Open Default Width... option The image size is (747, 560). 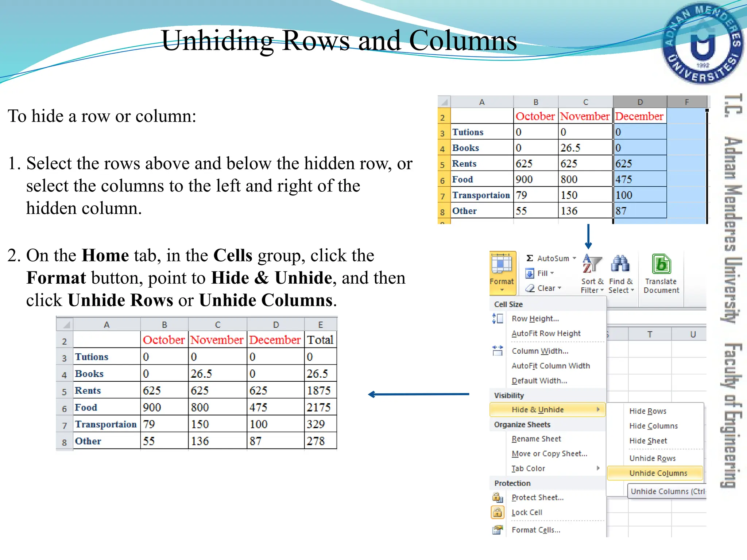coord(539,381)
